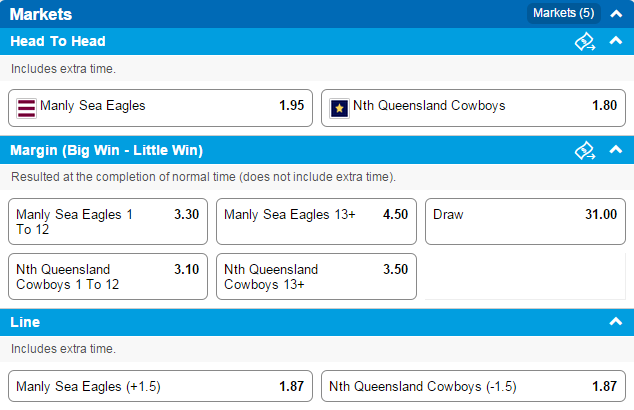Click the Manly Sea Eagles team logo
Screen dimensions: 634x410
[x=26, y=108]
